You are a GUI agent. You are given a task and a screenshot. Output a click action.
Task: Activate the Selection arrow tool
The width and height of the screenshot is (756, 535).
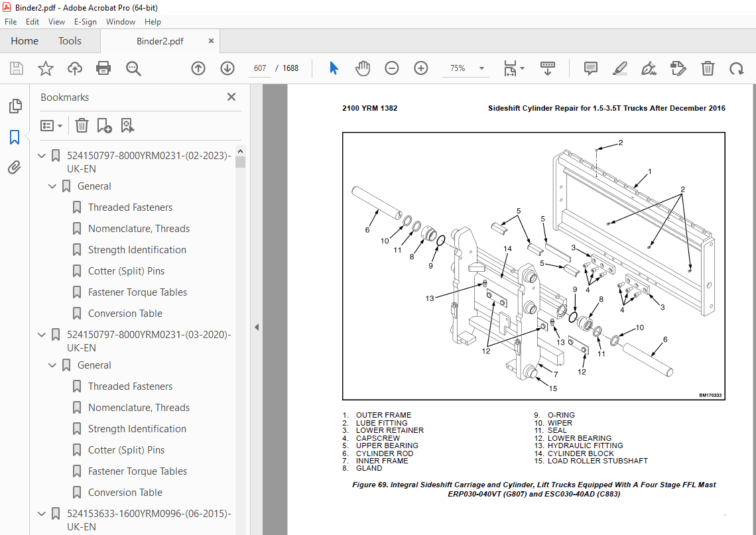click(334, 68)
